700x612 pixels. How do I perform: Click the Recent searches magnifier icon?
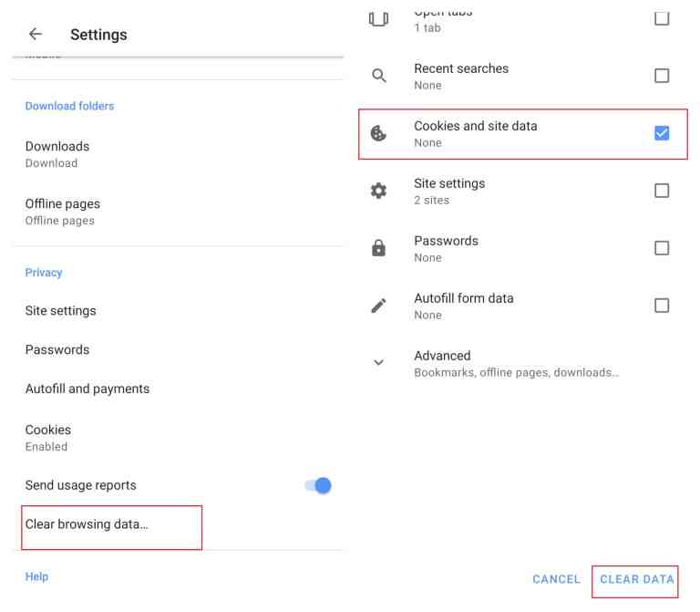click(x=379, y=76)
